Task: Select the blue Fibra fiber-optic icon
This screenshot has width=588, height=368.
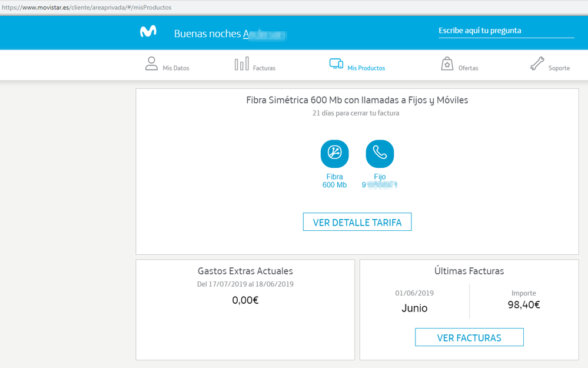Action: [334, 154]
